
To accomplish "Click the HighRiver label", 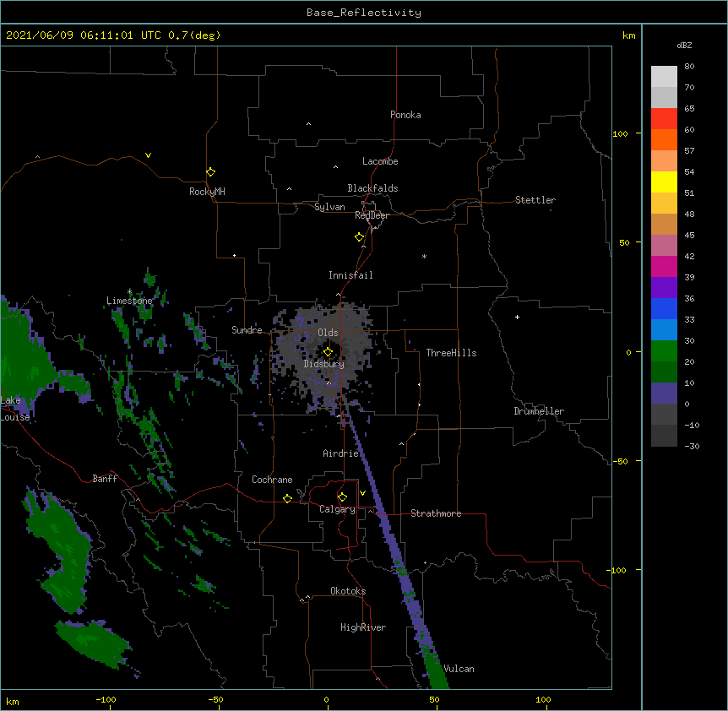I will [363, 627].
